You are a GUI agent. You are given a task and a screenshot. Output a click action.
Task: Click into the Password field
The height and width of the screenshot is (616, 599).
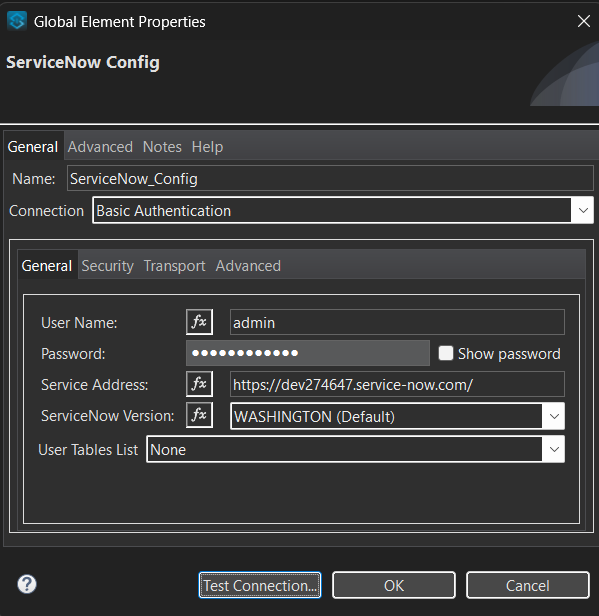coord(308,353)
